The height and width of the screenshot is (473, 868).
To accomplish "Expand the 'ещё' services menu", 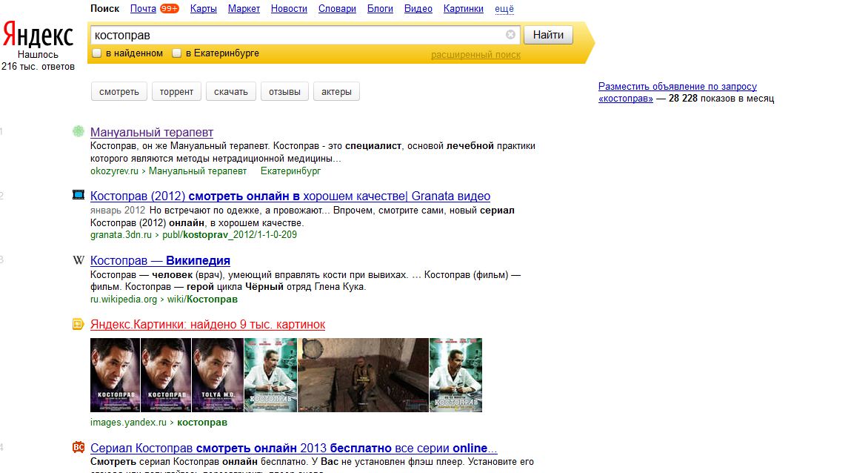I will [x=504, y=9].
